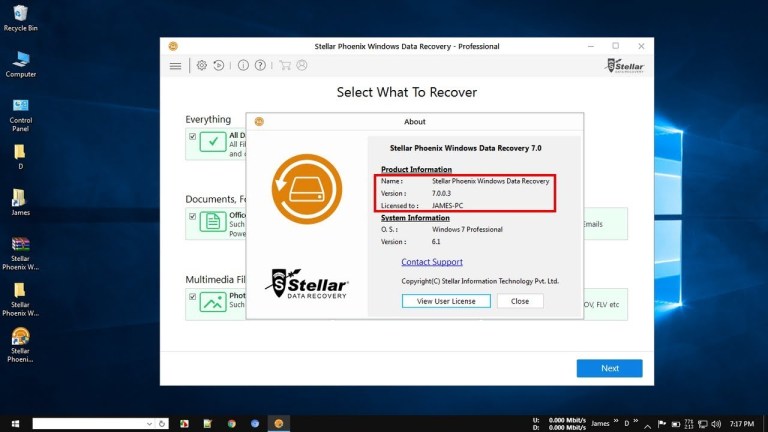Click the 'Everything' section label
This screenshot has width=768, height=432.
tap(208, 119)
